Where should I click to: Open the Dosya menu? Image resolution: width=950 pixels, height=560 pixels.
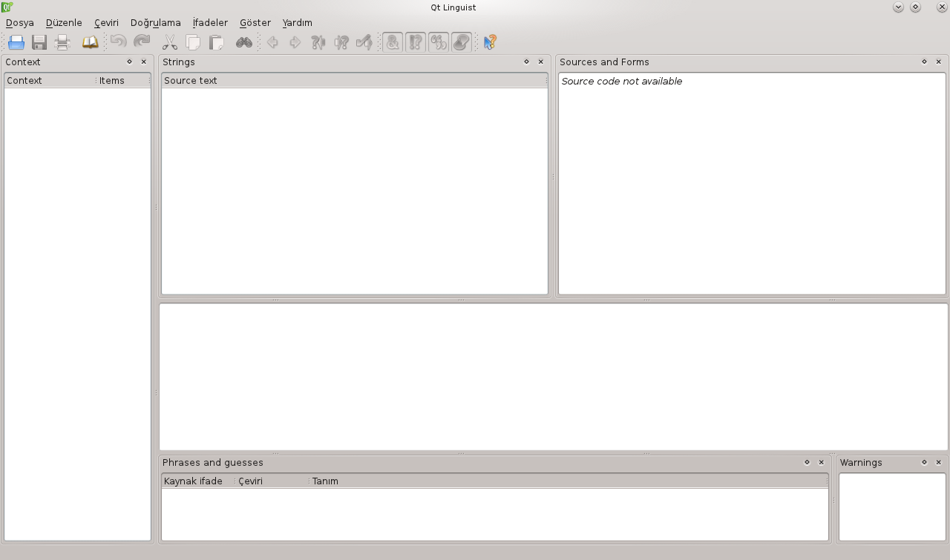point(20,23)
